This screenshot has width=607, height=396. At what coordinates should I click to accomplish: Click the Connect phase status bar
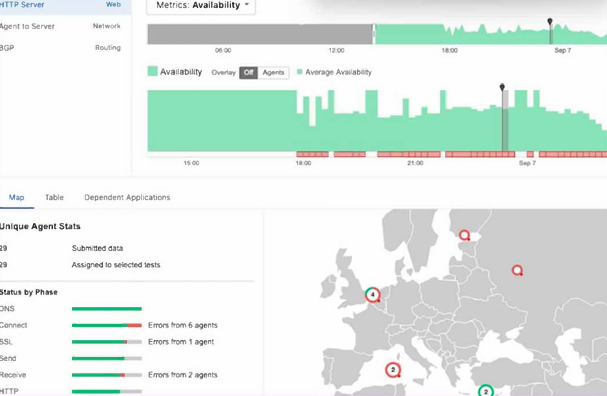[x=107, y=325]
